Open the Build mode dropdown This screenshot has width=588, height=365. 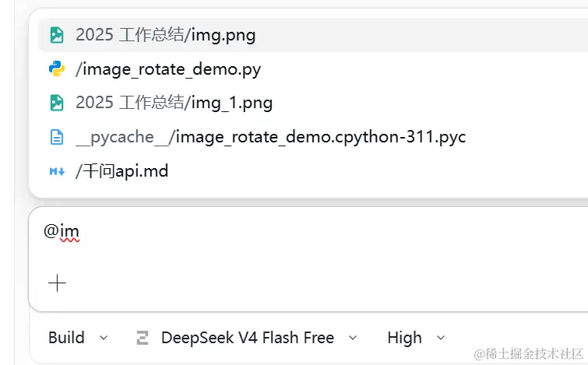click(x=78, y=338)
